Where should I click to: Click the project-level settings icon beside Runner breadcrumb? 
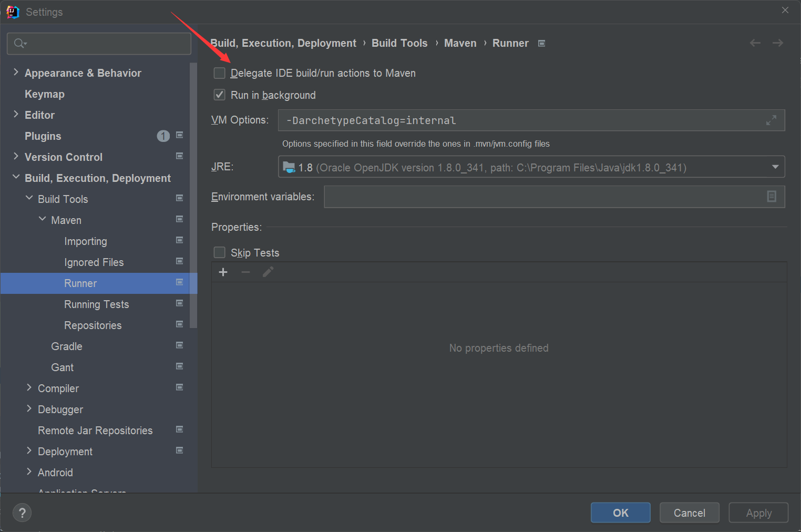coord(542,43)
